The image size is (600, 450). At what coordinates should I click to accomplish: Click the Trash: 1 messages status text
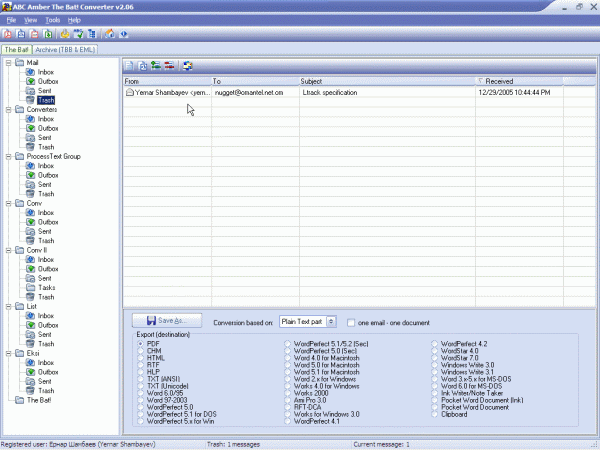[x=233, y=445]
